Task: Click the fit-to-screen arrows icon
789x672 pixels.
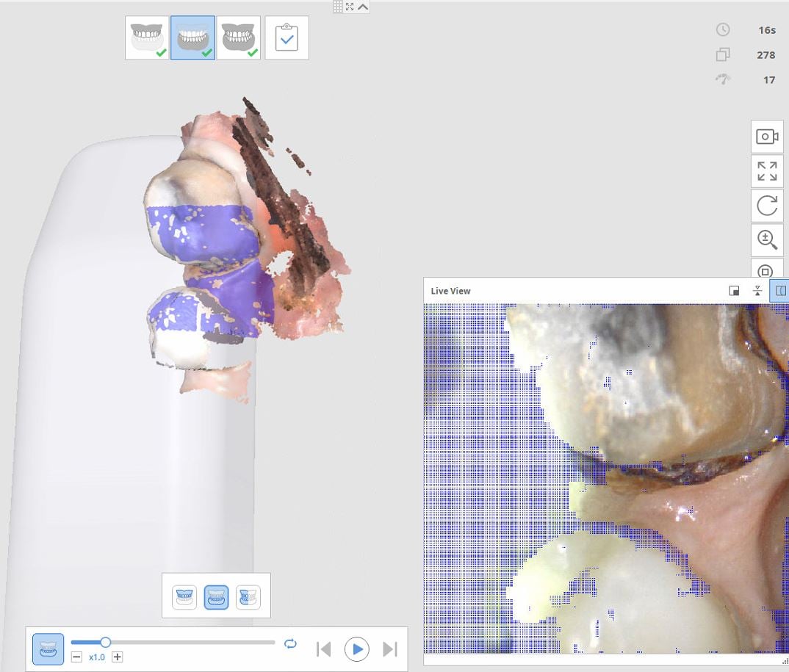Action: pos(767,171)
